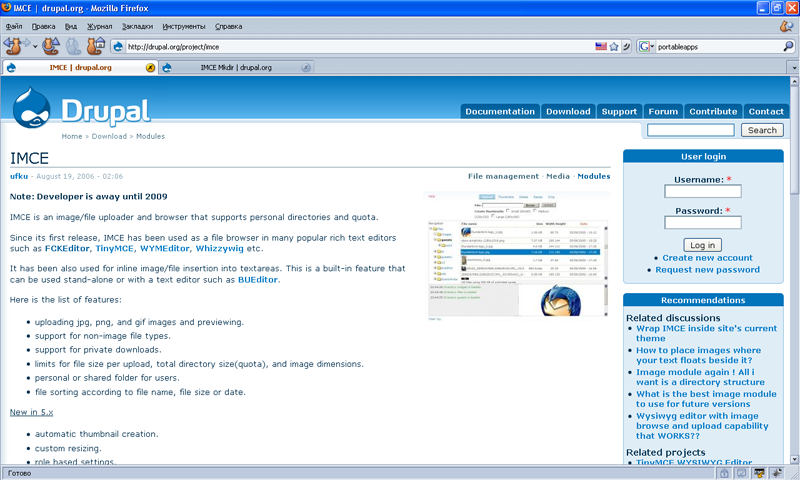Image resolution: width=800 pixels, height=480 pixels.
Task: Click the monitor icon in status bar
Action: (x=741, y=473)
